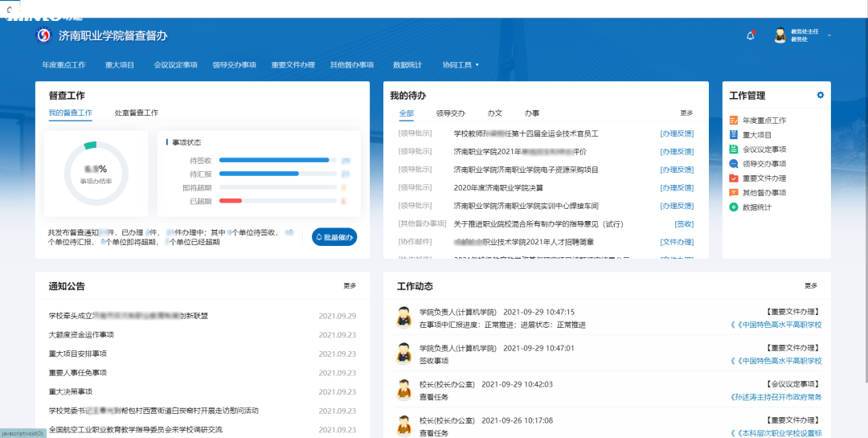Open the notification bell icon
This screenshot has width=868, height=438.
tap(750, 36)
